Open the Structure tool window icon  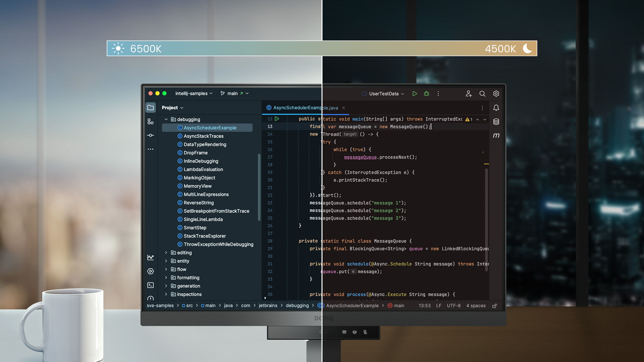(150, 122)
